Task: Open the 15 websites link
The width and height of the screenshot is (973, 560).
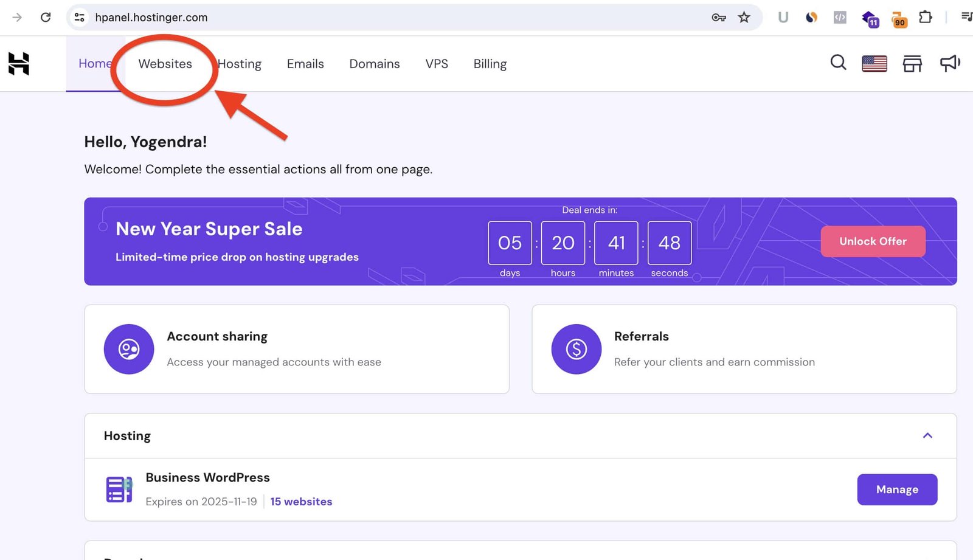Action: click(x=301, y=502)
